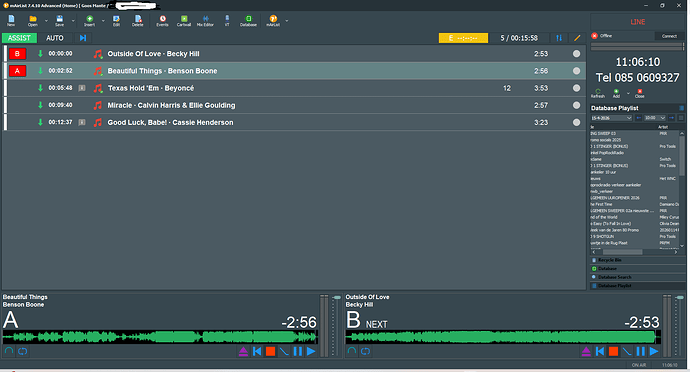The height and width of the screenshot is (372, 690).
Task: Click the LINE button
Action: point(638,22)
